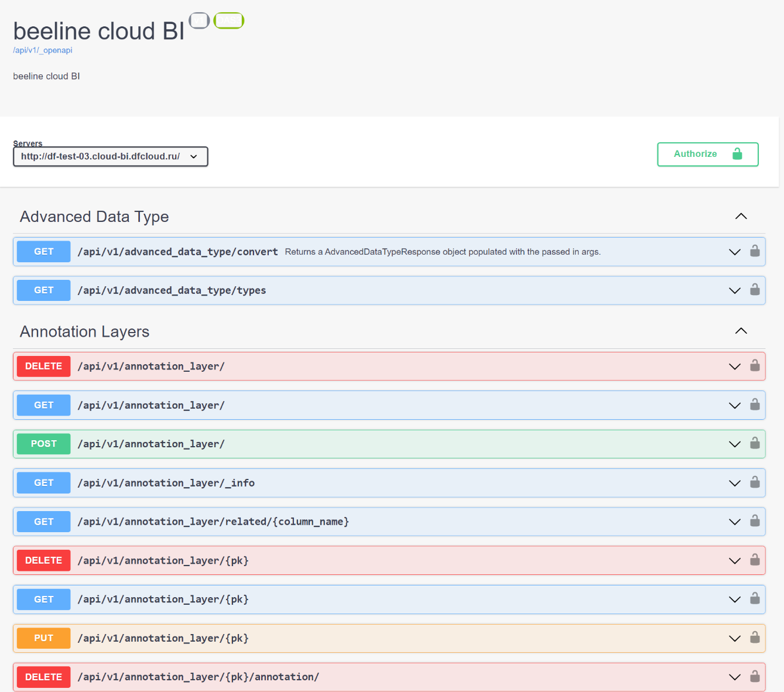The height and width of the screenshot is (692, 784).
Task: Click the DELETE badge for /api/v1/annotation_layer/
Action: click(44, 366)
